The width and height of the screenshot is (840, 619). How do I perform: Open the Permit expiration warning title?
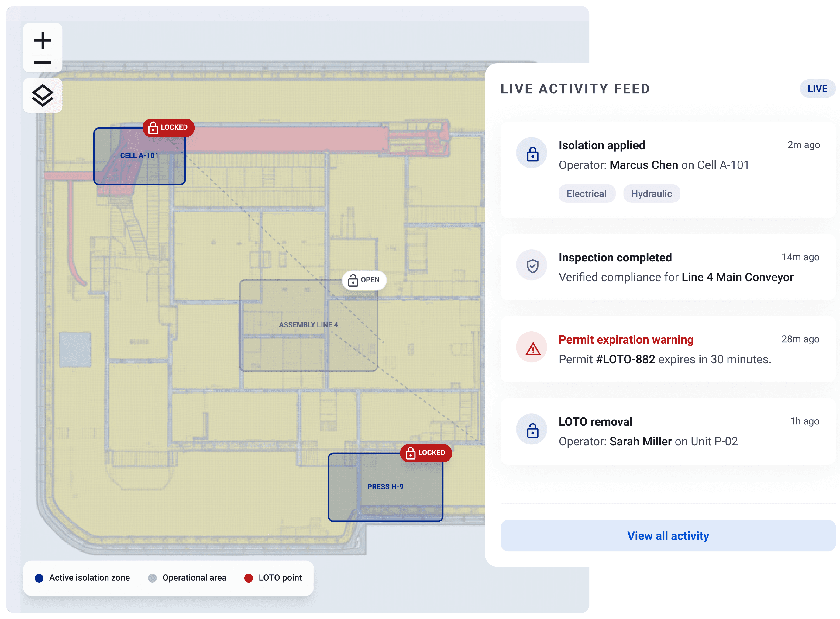[x=626, y=340]
